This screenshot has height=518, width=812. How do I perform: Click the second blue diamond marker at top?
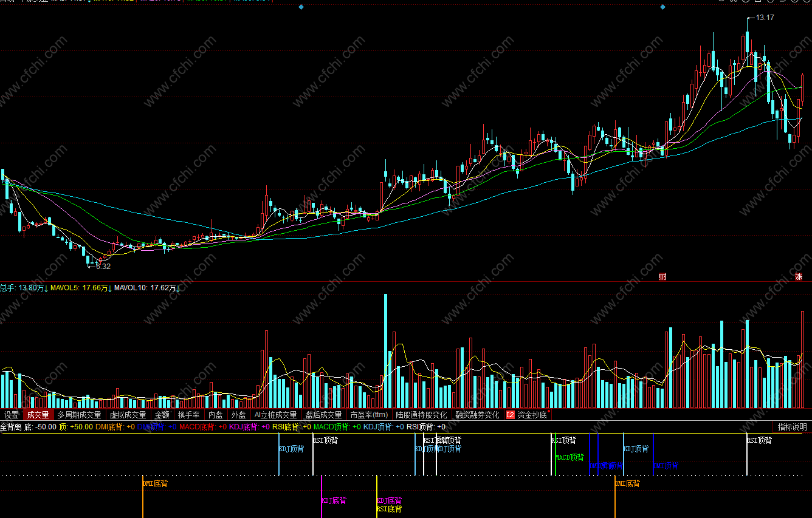point(662,7)
